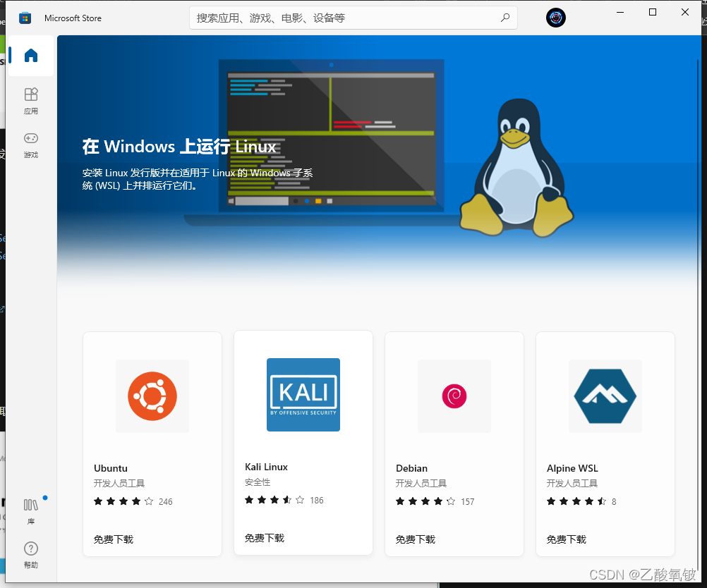Open the Kali Linux app icon
Viewport: 707px width, 588px height.
303,395
